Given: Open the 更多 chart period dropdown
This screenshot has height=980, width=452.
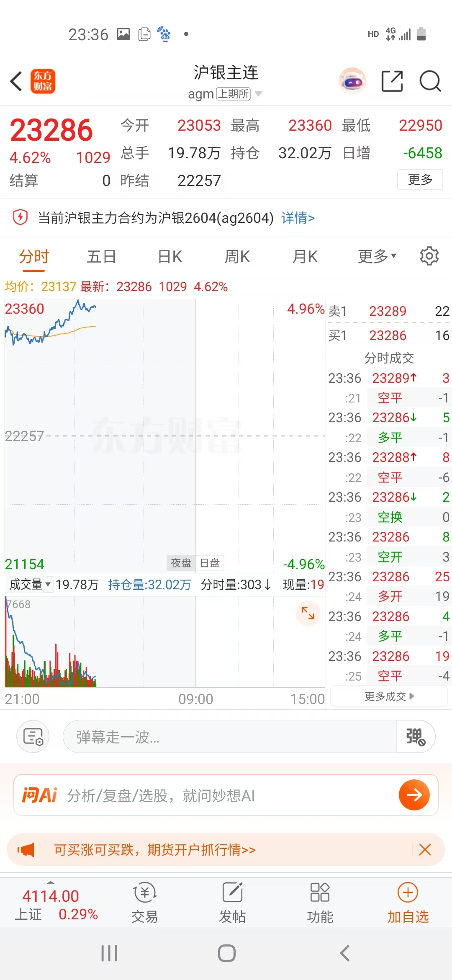Looking at the screenshot, I should tap(377, 256).
